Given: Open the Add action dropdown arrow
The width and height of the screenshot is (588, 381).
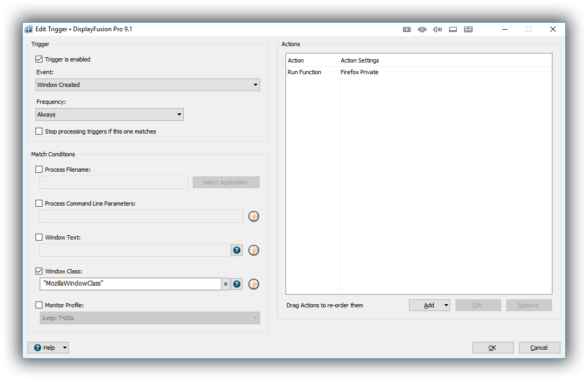Looking at the screenshot, I should (x=446, y=305).
